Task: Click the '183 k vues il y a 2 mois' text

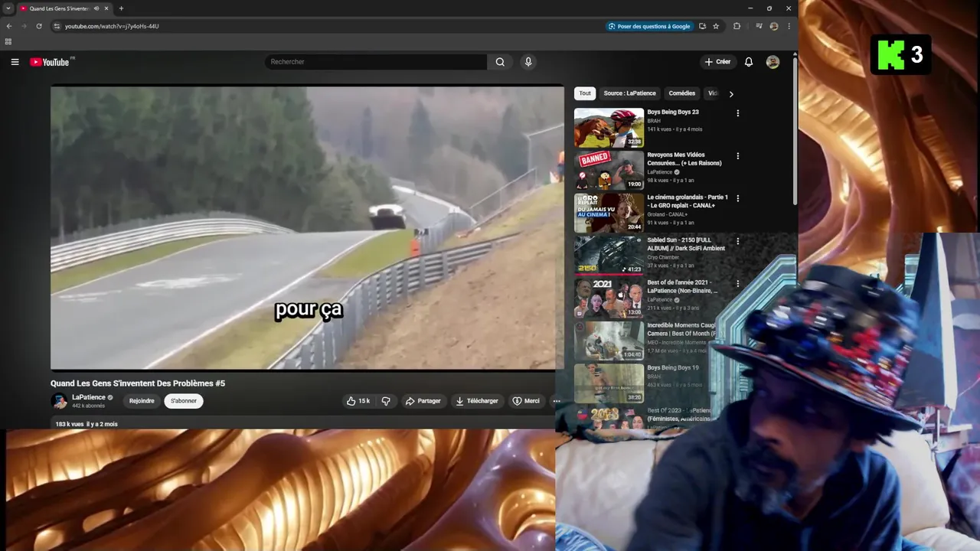Action: pos(87,424)
